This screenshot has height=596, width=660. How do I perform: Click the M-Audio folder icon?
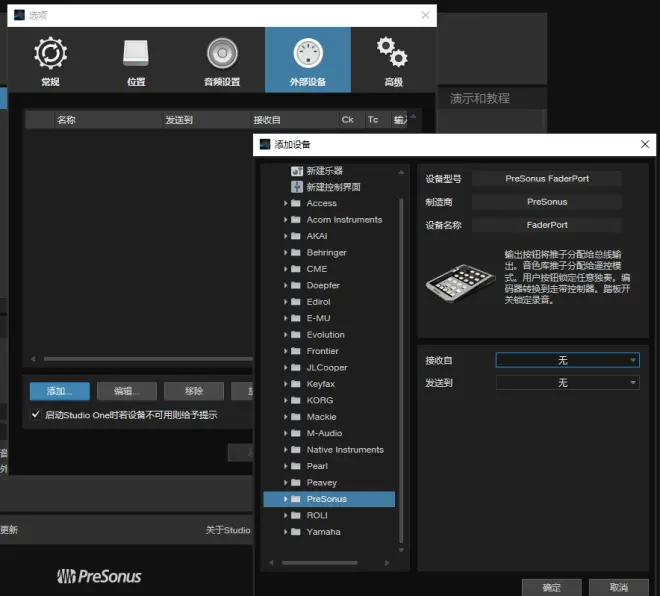click(x=296, y=433)
